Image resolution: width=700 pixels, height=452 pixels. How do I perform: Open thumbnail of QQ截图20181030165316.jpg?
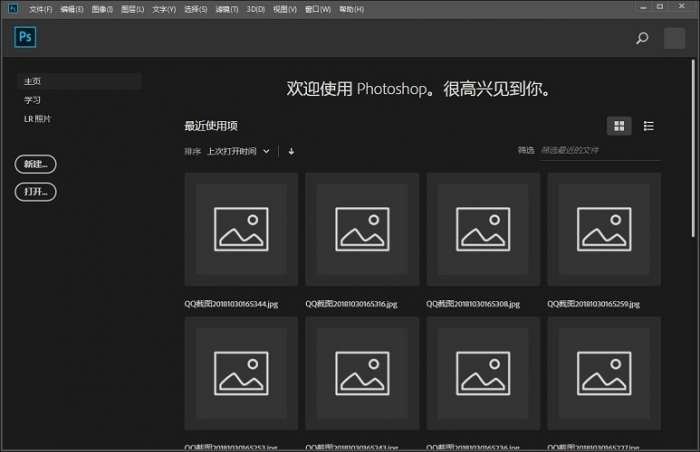point(362,229)
